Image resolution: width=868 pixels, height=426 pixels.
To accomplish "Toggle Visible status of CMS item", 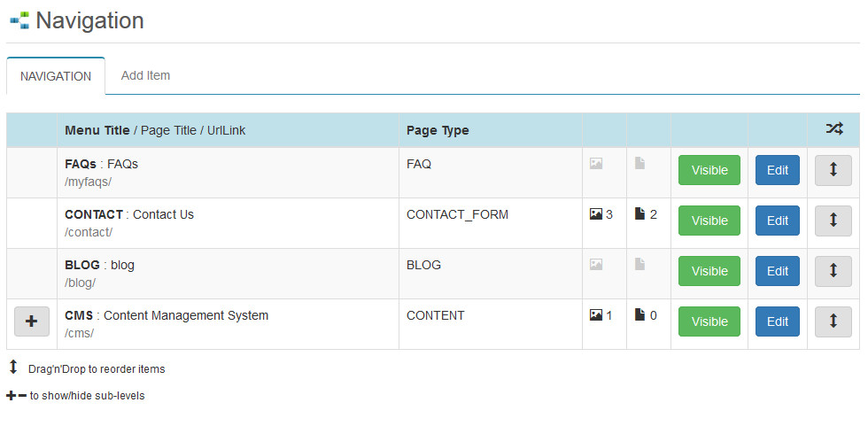I will [709, 322].
